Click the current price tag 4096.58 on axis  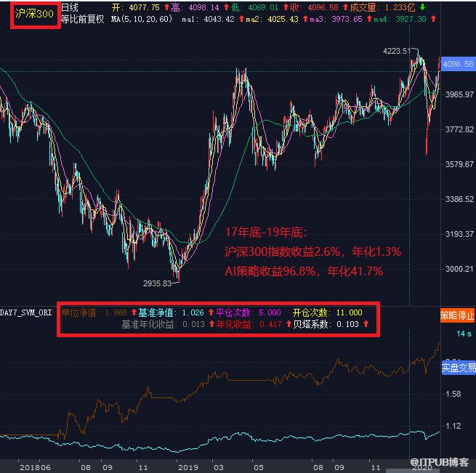pyautogui.click(x=458, y=64)
